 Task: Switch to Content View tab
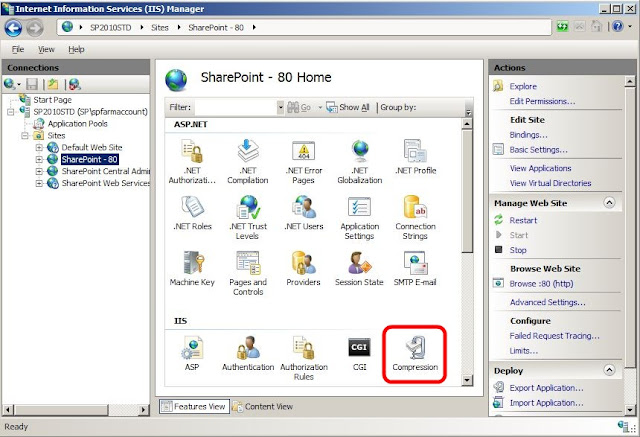263,406
